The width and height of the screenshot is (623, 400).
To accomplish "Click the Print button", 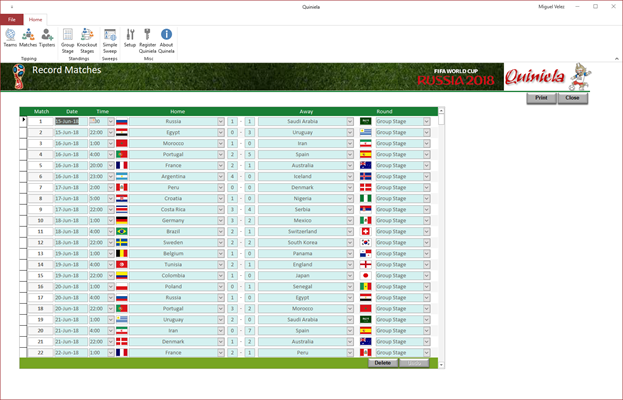I will coord(541,98).
